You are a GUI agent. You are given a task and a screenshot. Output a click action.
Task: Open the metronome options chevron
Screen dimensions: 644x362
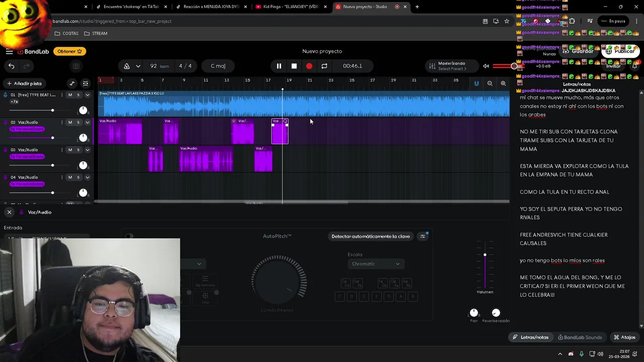tap(138, 66)
